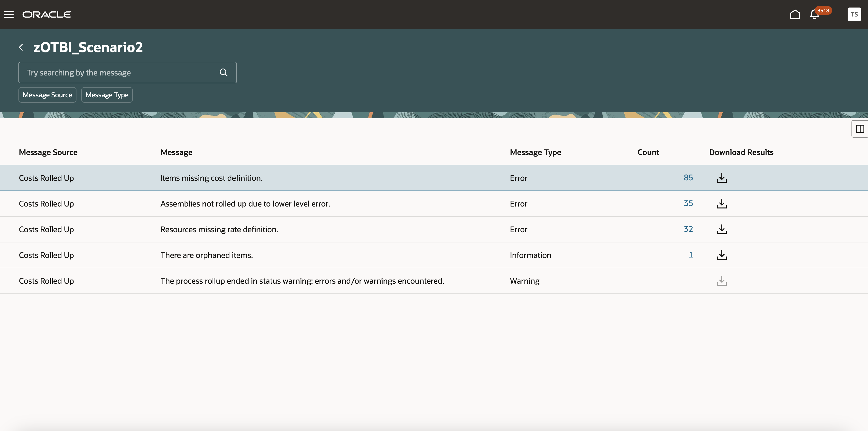The width and height of the screenshot is (868, 431).
Task: Open the TS user profile menu
Action: (854, 15)
